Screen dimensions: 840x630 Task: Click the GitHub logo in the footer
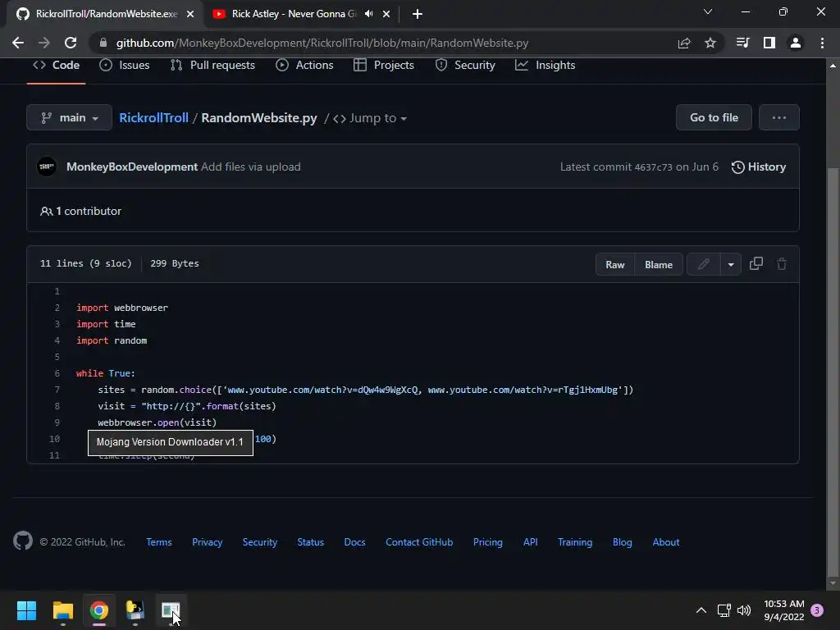23,541
